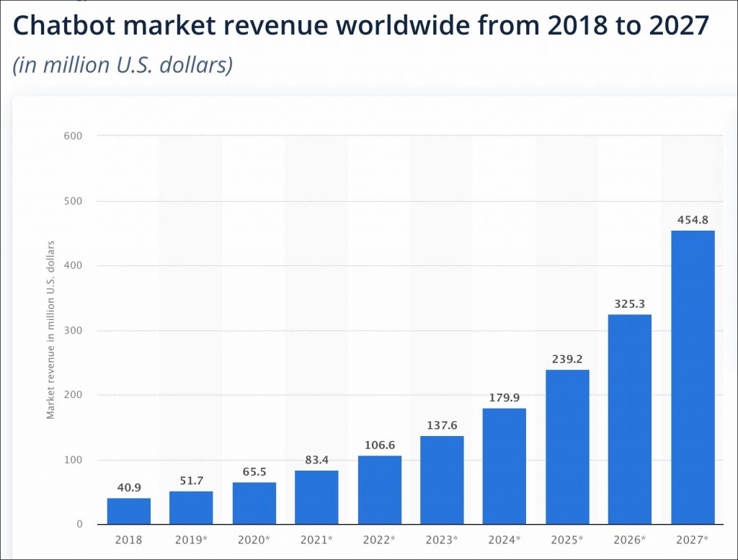Select the 2019 revenue bar
The width and height of the screenshot is (738, 560).
[191, 507]
